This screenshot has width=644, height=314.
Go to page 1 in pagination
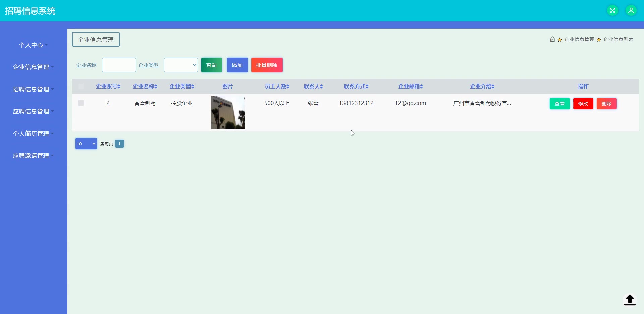[120, 144]
